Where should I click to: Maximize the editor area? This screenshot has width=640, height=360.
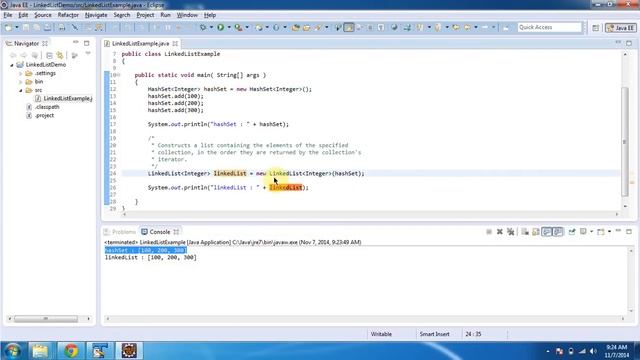(629, 43)
